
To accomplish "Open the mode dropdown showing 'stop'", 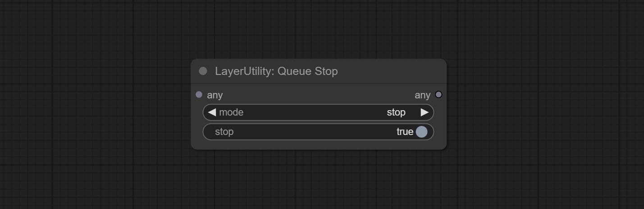I will point(396,112).
